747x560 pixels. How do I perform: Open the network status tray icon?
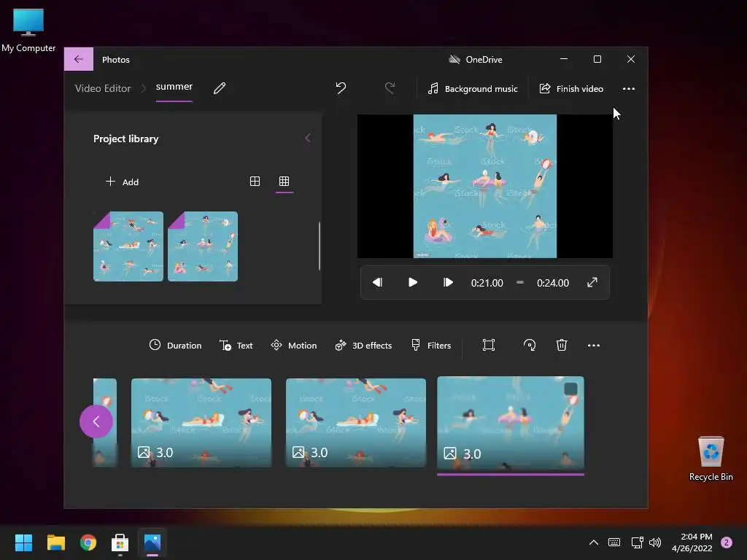coord(637,542)
